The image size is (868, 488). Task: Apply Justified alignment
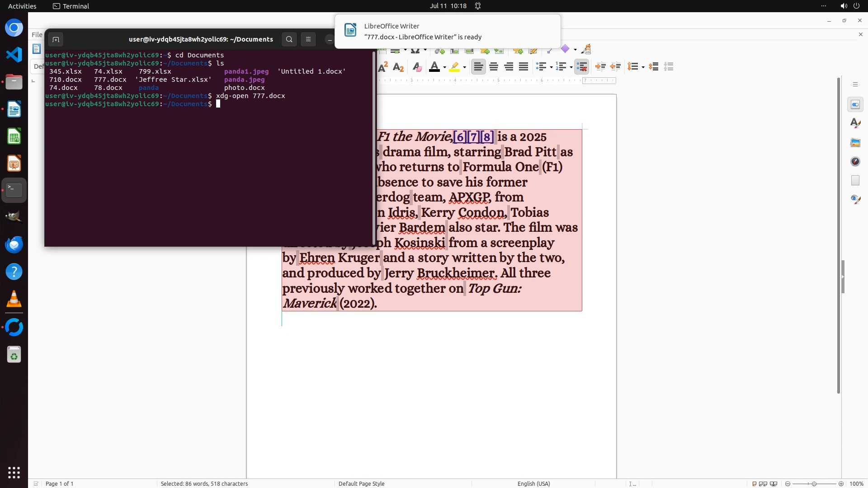coord(524,67)
